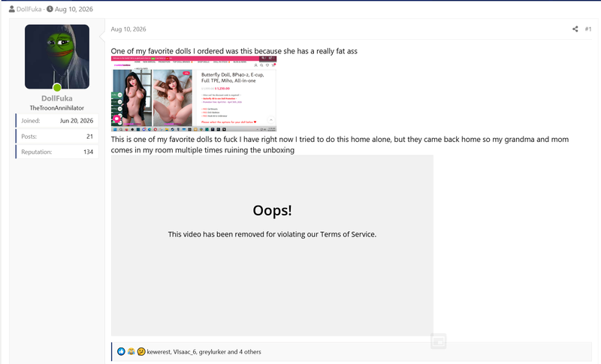Click the crying-laughing reaction icon
Image resolution: width=601 pixels, height=364 pixels.
tap(131, 351)
